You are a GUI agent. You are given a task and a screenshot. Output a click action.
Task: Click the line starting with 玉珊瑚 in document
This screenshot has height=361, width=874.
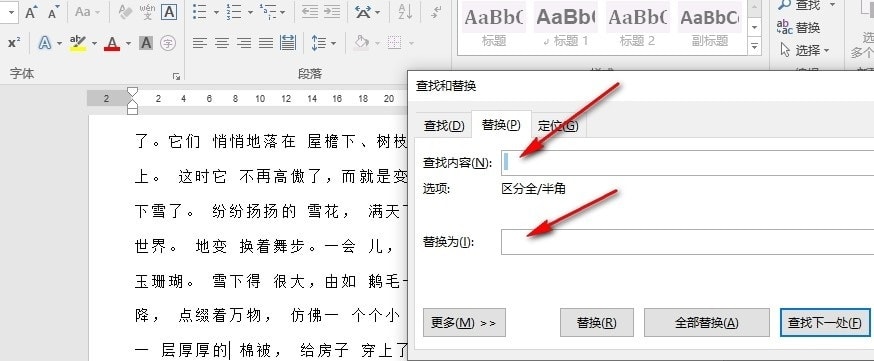pos(271,282)
